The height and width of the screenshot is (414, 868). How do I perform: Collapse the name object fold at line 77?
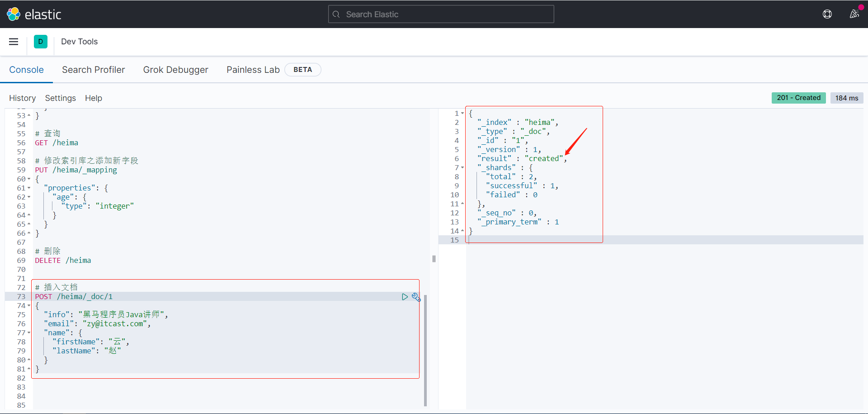click(x=29, y=333)
